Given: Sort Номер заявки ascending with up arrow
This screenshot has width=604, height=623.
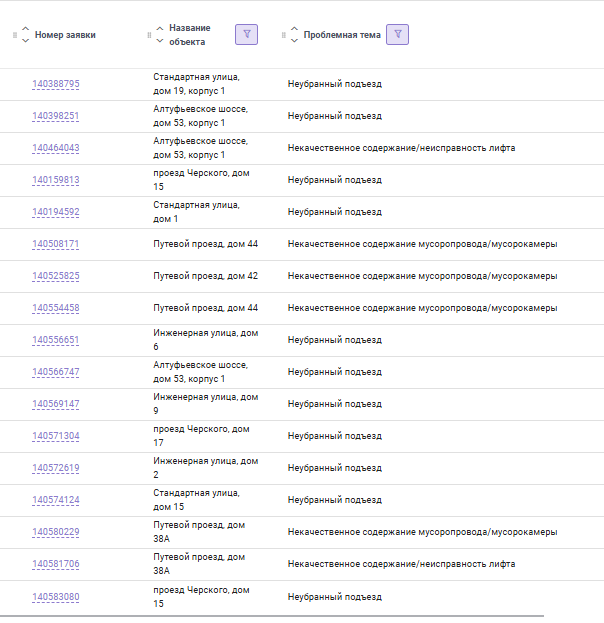Looking at the screenshot, I should 25,29.
